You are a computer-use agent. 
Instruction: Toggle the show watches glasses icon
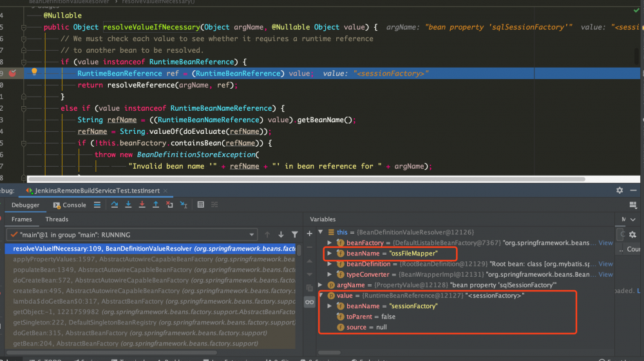310,302
